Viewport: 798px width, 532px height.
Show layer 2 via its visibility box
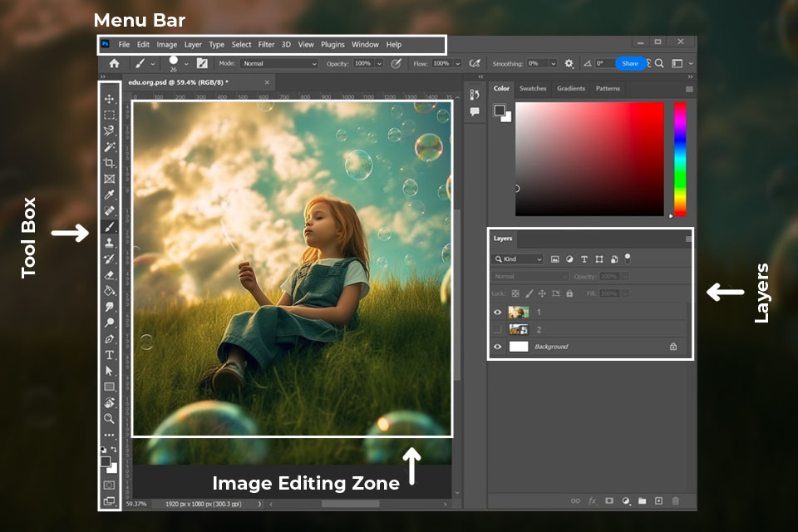click(498, 329)
